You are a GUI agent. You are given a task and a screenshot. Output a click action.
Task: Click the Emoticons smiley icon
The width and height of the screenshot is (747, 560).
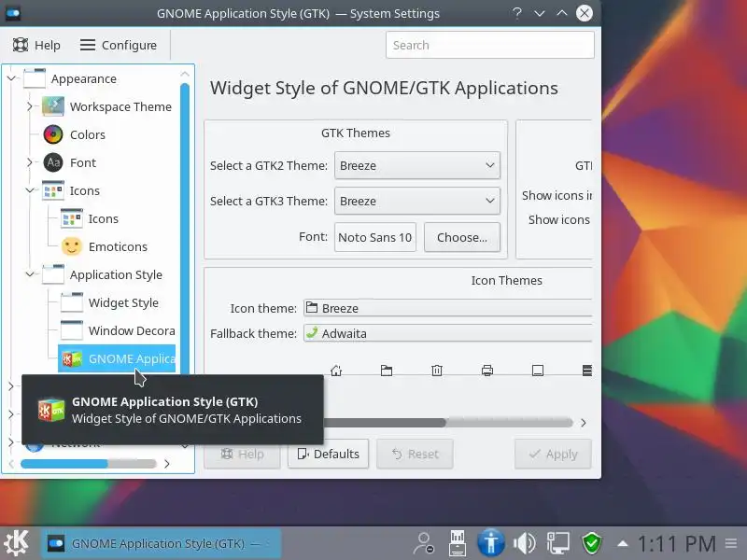(x=72, y=246)
